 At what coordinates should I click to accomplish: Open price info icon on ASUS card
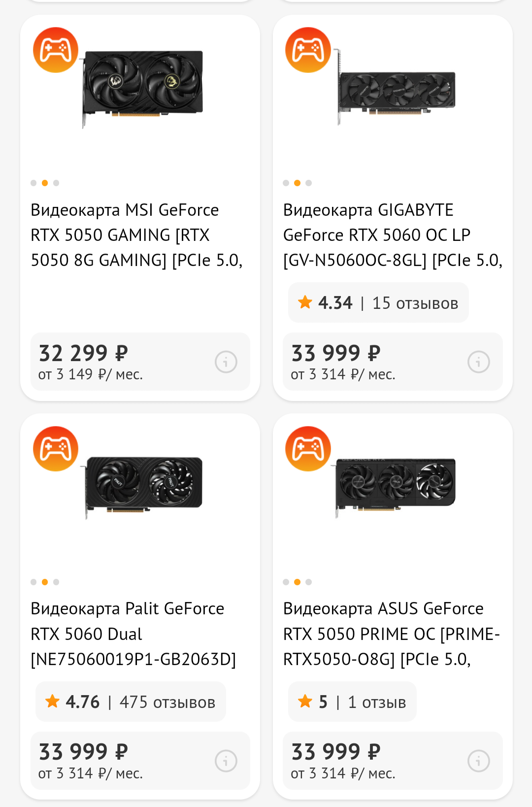tap(478, 761)
